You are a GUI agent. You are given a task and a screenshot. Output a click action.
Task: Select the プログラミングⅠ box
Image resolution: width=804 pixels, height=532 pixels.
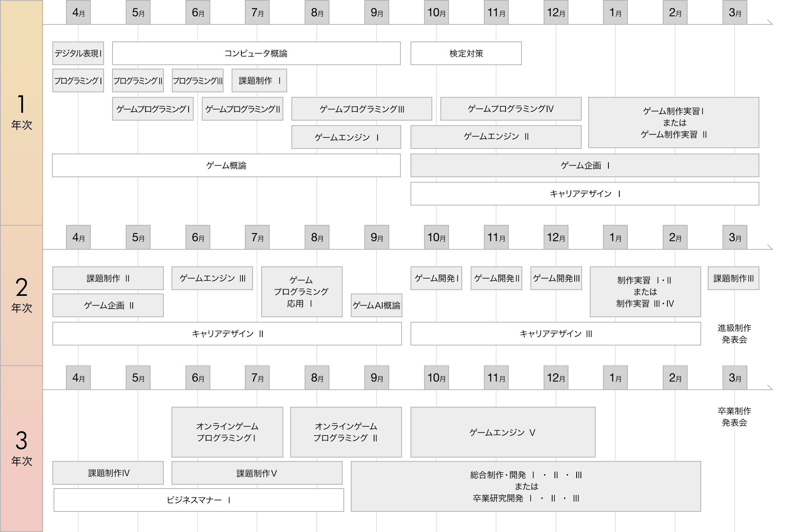point(78,81)
